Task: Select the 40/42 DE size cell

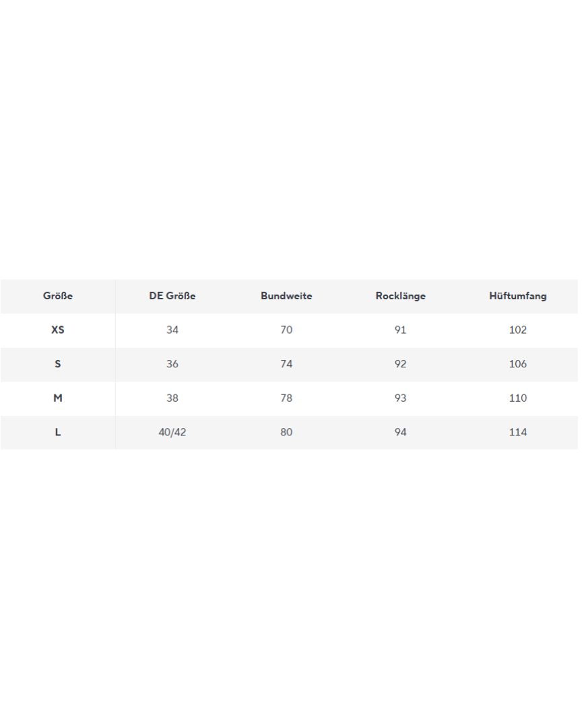Action: [x=172, y=432]
